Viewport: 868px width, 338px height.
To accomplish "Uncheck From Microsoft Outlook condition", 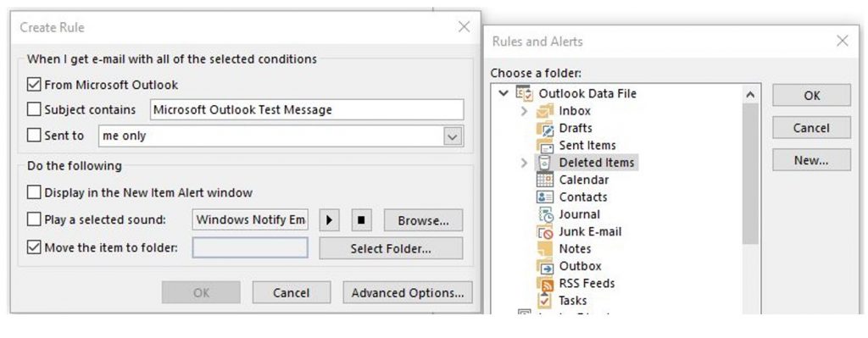I will click(x=34, y=85).
